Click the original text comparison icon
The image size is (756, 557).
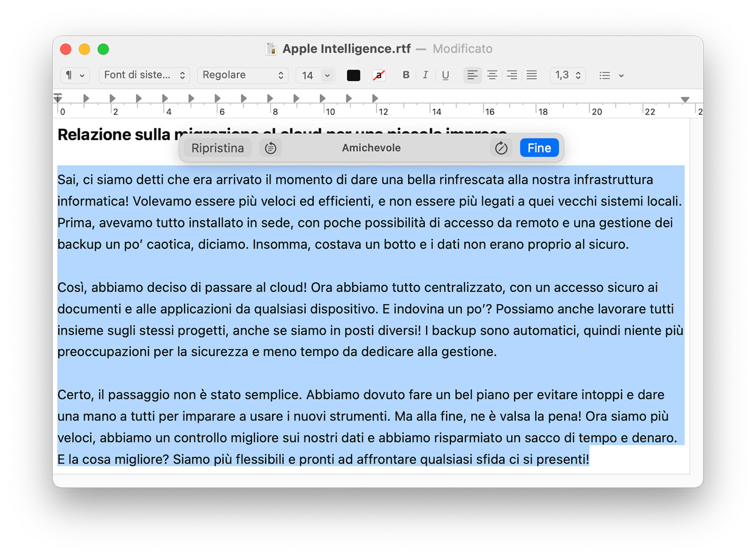[271, 148]
